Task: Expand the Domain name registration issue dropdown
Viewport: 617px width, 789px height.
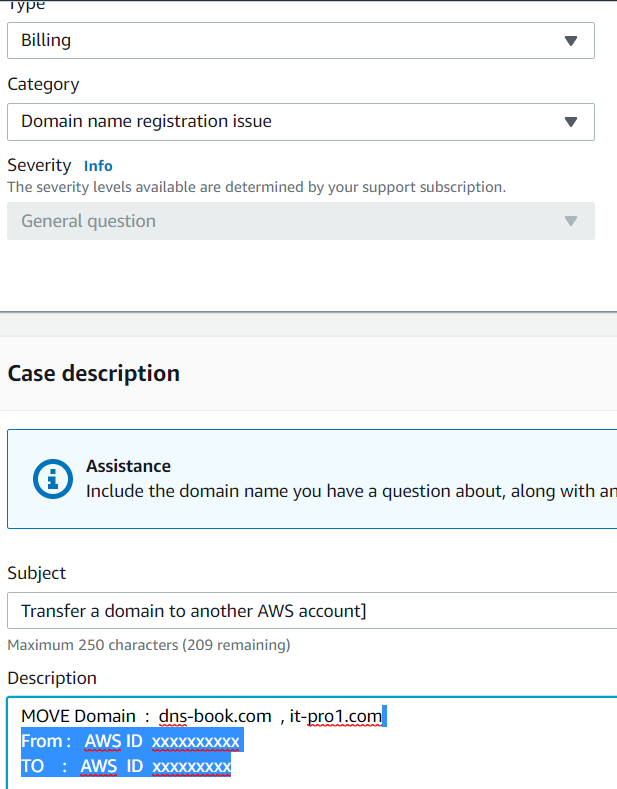Action: pyautogui.click(x=300, y=122)
